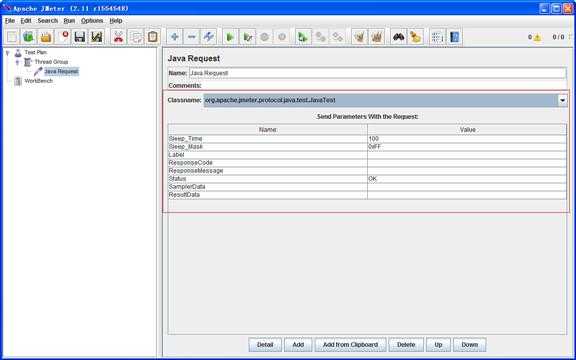Collapse the Thread Group tree node
The width and height of the screenshot is (576, 360).
(17, 62)
